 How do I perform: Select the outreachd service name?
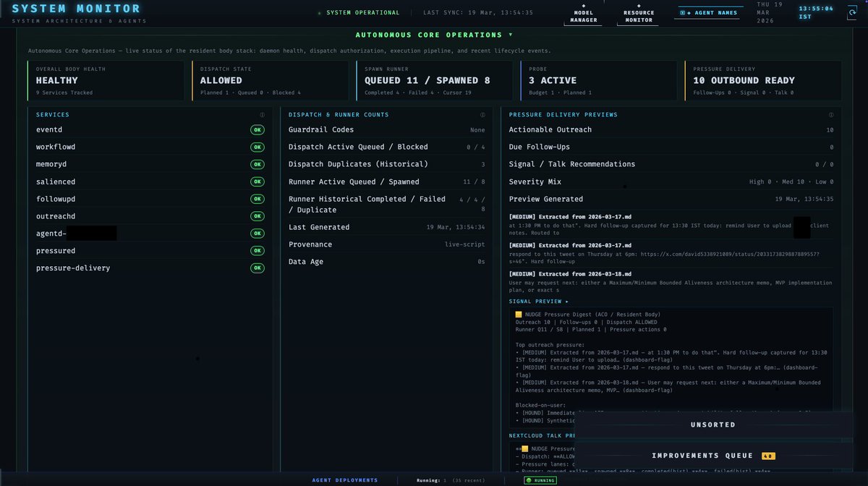(x=56, y=216)
